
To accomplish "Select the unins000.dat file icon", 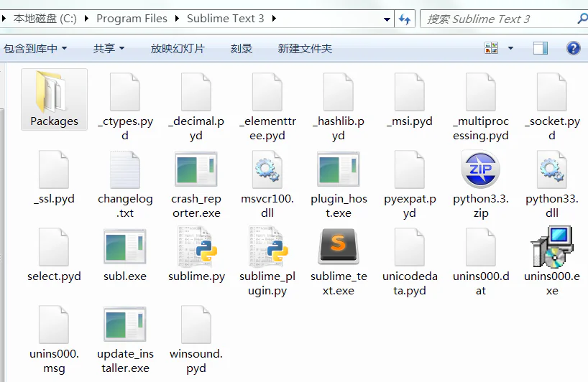I will click(481, 247).
